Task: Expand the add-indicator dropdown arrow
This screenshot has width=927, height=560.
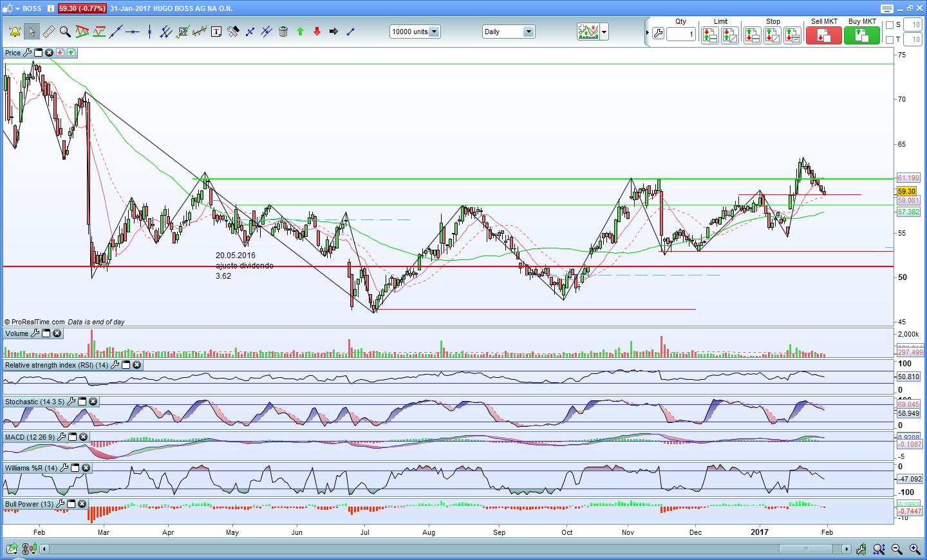Action: tap(604, 32)
